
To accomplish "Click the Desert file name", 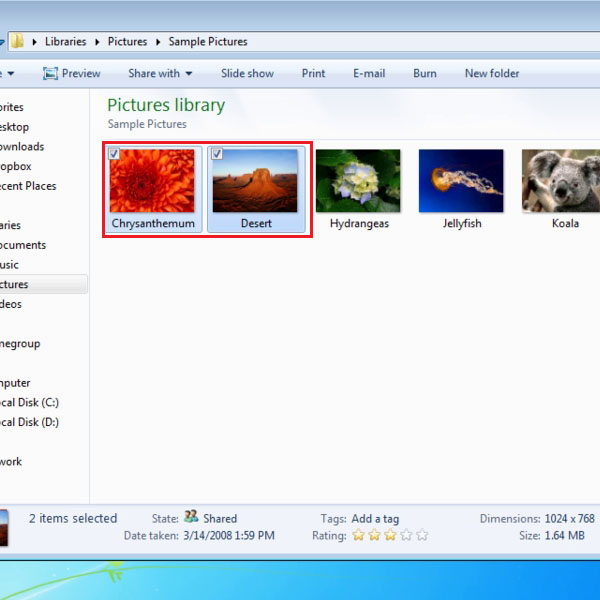I will tap(256, 223).
